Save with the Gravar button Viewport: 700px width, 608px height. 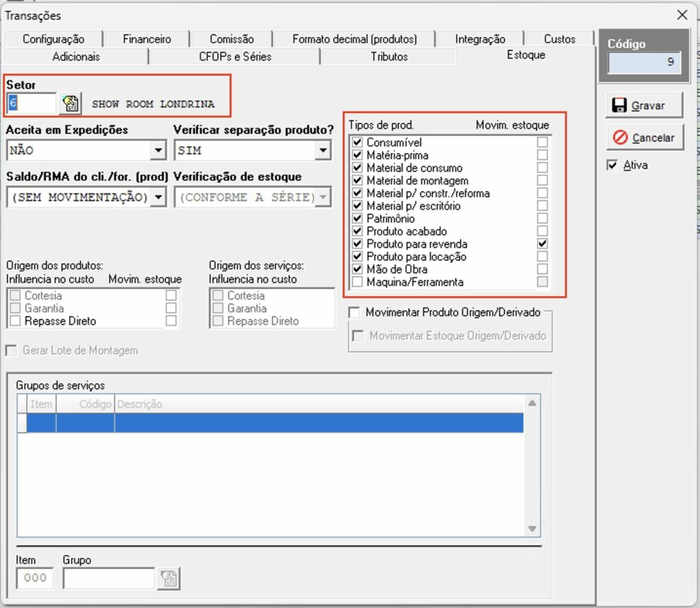coord(644,105)
